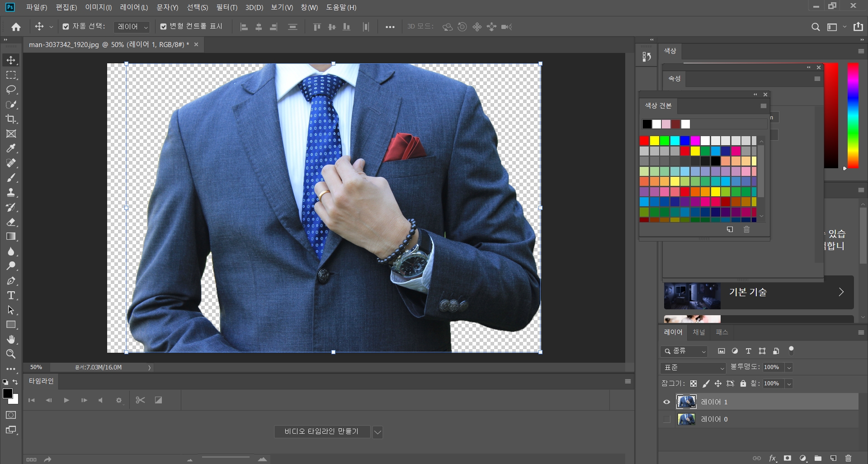Open dropdown beside 비디오 타임라인 만들기

(377, 432)
